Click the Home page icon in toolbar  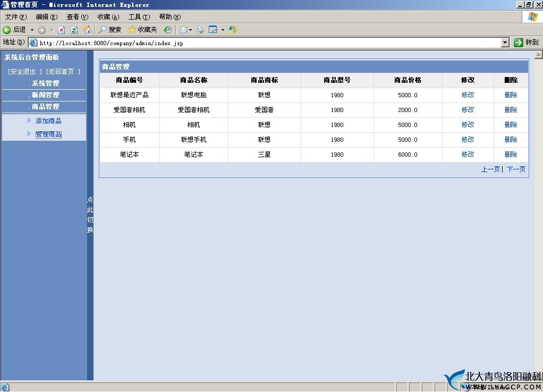[87, 30]
